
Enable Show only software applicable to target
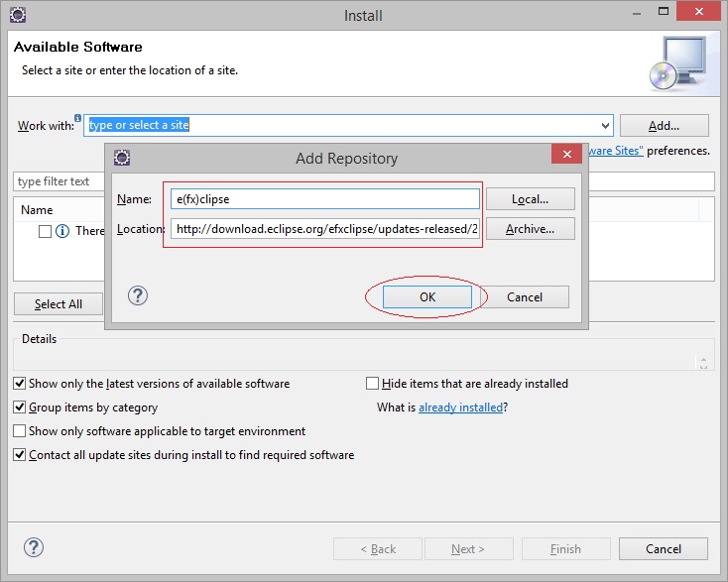tap(20, 431)
